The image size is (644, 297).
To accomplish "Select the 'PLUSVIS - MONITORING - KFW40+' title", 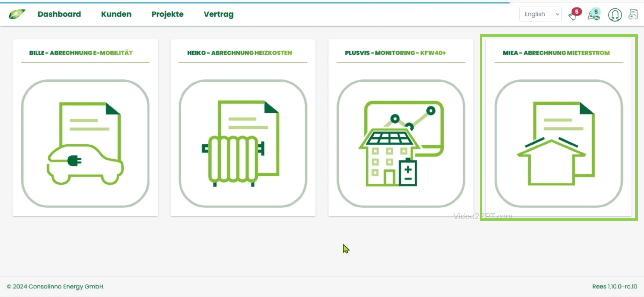I will point(395,53).
